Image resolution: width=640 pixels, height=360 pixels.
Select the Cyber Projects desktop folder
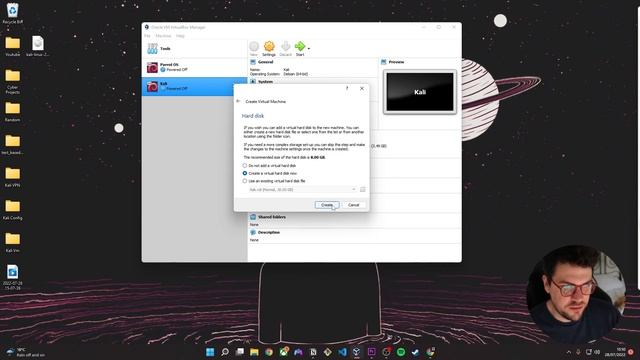pos(13,82)
